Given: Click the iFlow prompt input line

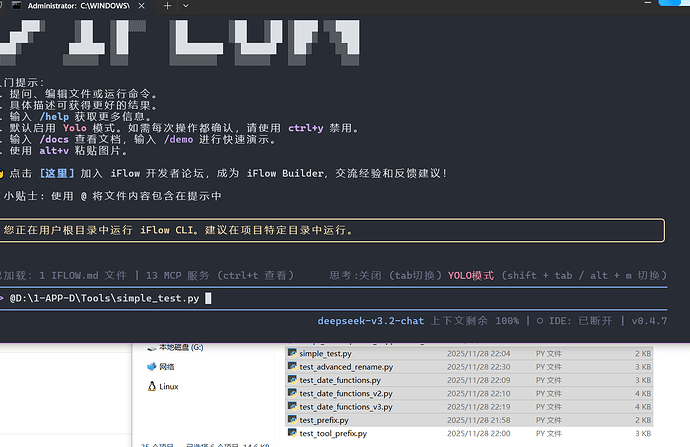Looking at the screenshot, I should [334, 298].
